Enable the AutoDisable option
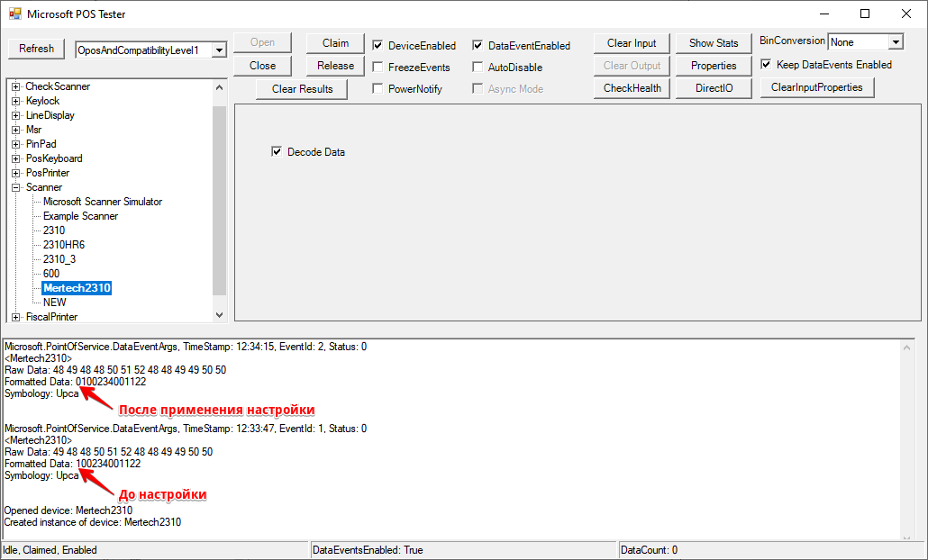Image resolution: width=928 pixels, height=560 pixels. pos(478,68)
